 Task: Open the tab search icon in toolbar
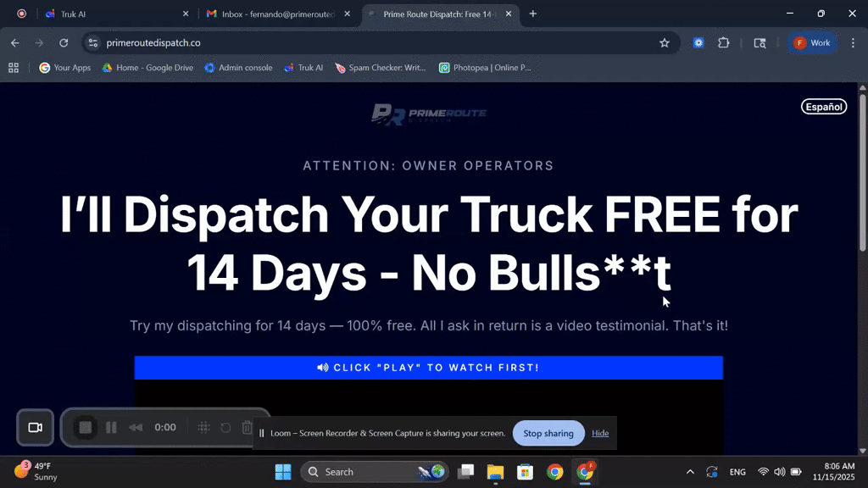[x=760, y=42]
